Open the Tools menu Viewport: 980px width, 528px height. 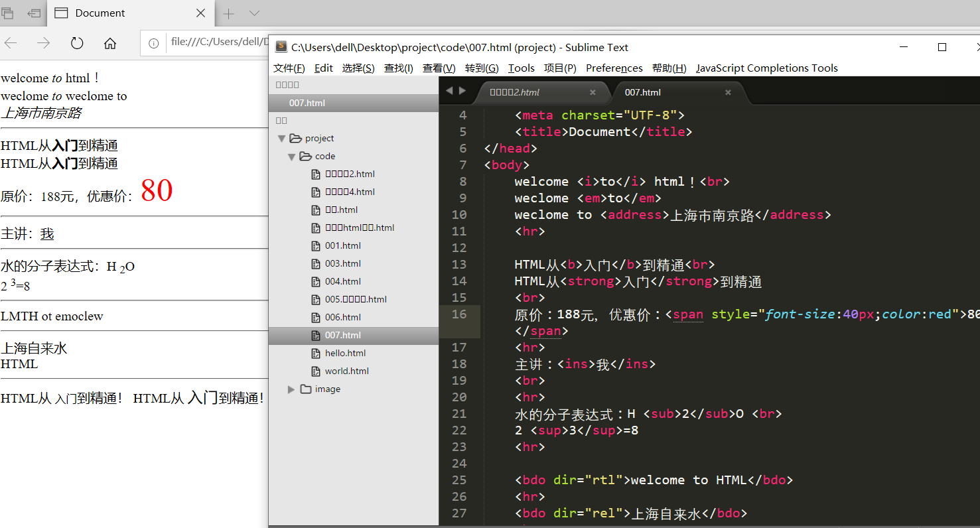(522, 68)
